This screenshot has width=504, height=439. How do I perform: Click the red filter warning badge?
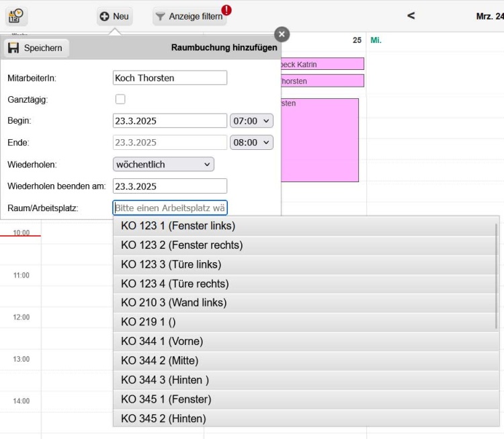[x=226, y=9]
